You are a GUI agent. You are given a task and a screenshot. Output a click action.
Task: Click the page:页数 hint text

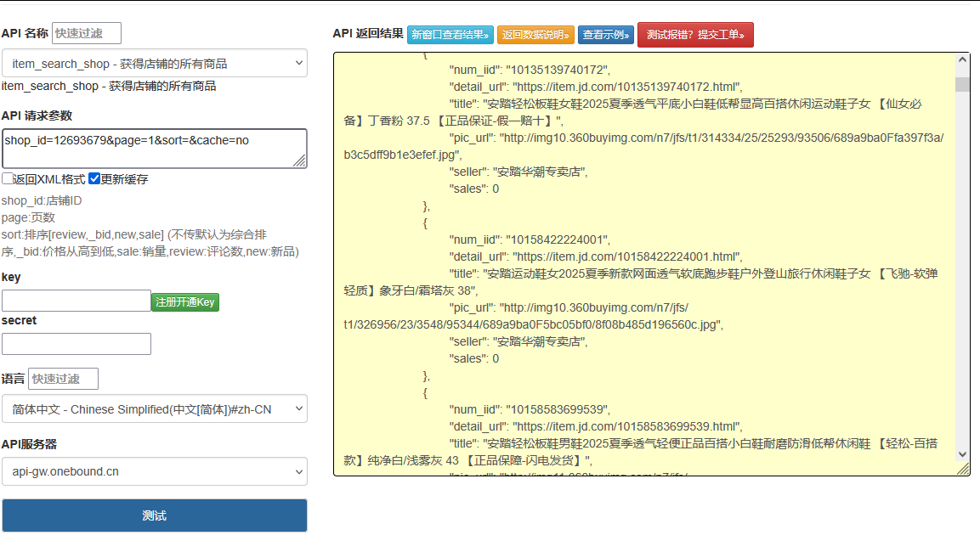pyautogui.click(x=28, y=217)
